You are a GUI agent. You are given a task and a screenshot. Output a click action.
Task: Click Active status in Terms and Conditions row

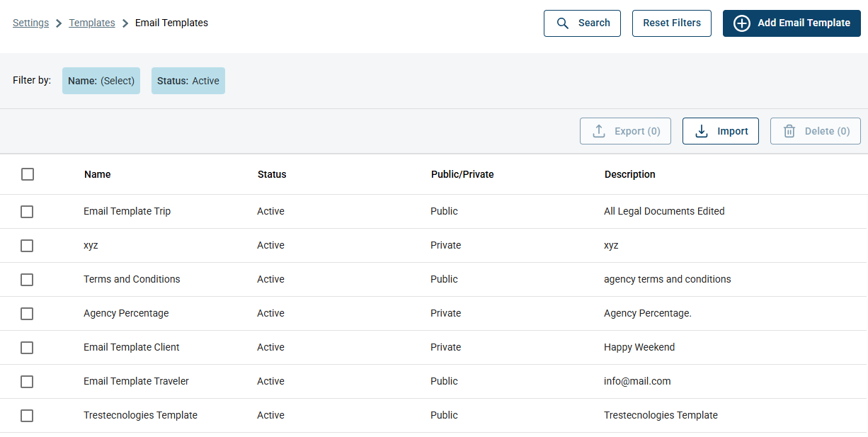(271, 279)
